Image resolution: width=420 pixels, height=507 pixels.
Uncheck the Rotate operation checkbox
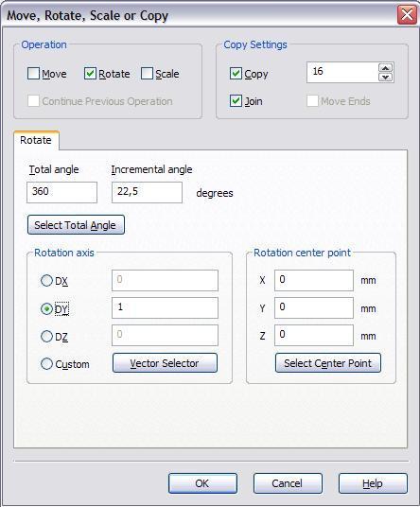90,74
